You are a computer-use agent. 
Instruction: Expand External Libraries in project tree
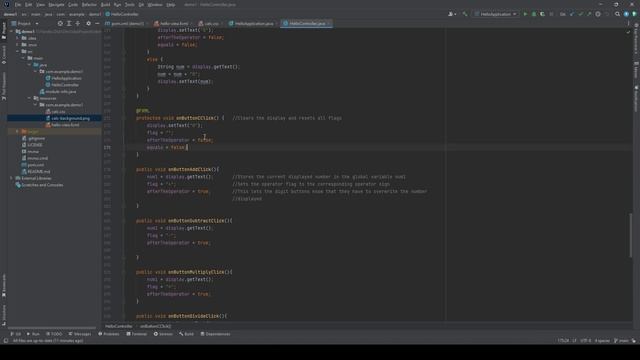tap(11, 178)
